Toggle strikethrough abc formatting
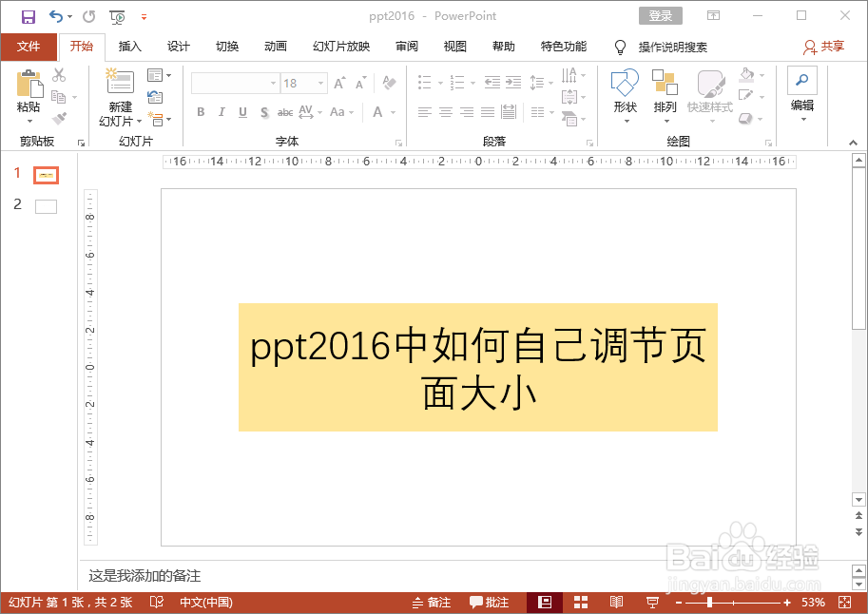Viewport: 868px width, 614px height. 285,112
